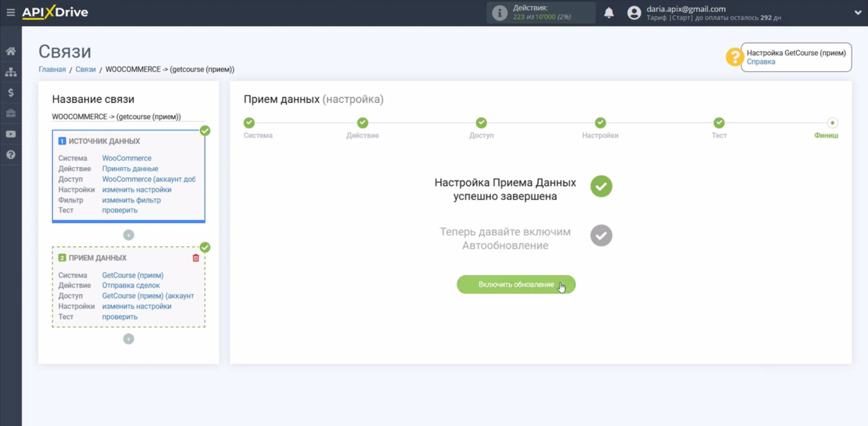Open the video tutorials icon in sidebar

[11, 134]
